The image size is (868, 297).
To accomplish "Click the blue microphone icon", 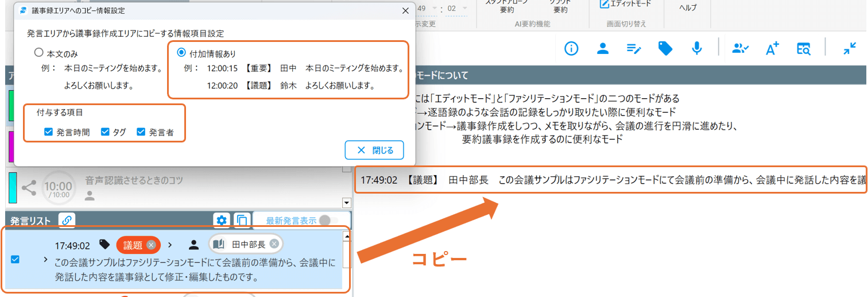I will click(x=697, y=49).
